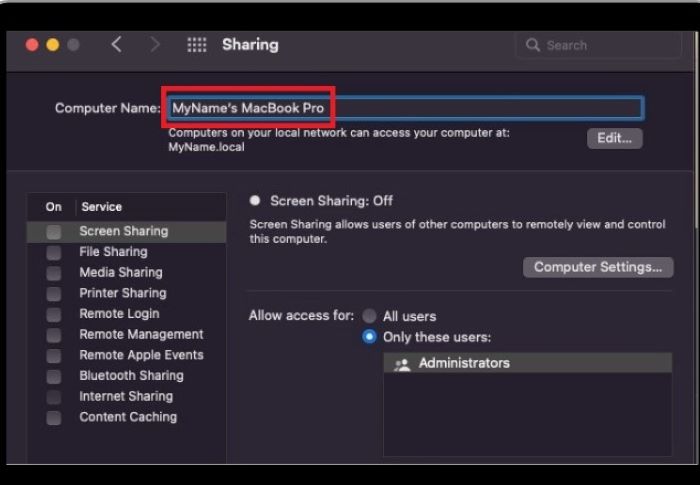Open Computer Settings... button
Screen dimensions: 700x485
click(597, 267)
